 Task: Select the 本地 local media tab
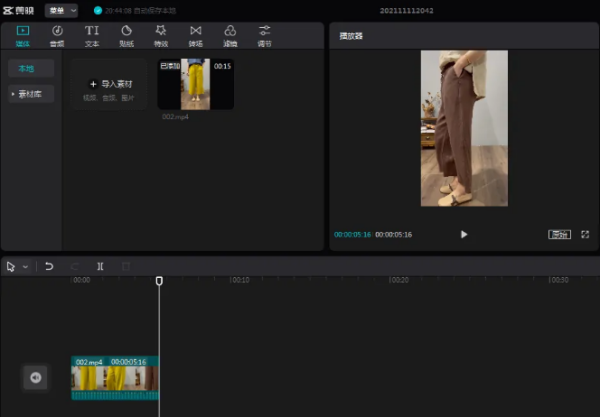click(x=28, y=69)
